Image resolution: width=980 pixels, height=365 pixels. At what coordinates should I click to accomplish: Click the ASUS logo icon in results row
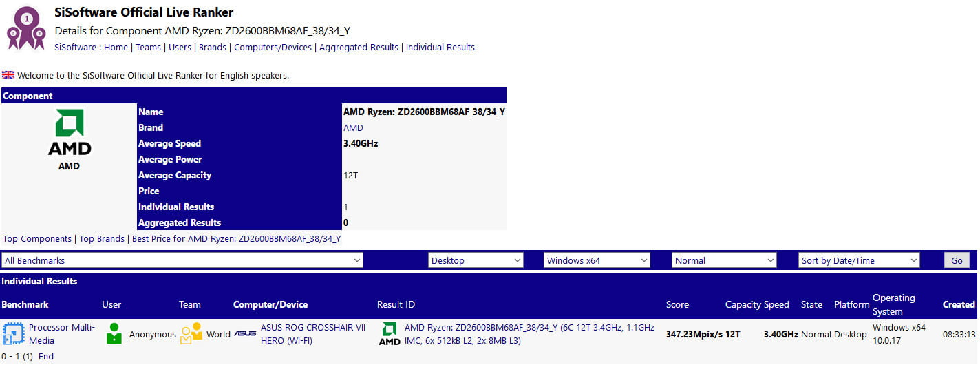pyautogui.click(x=245, y=334)
